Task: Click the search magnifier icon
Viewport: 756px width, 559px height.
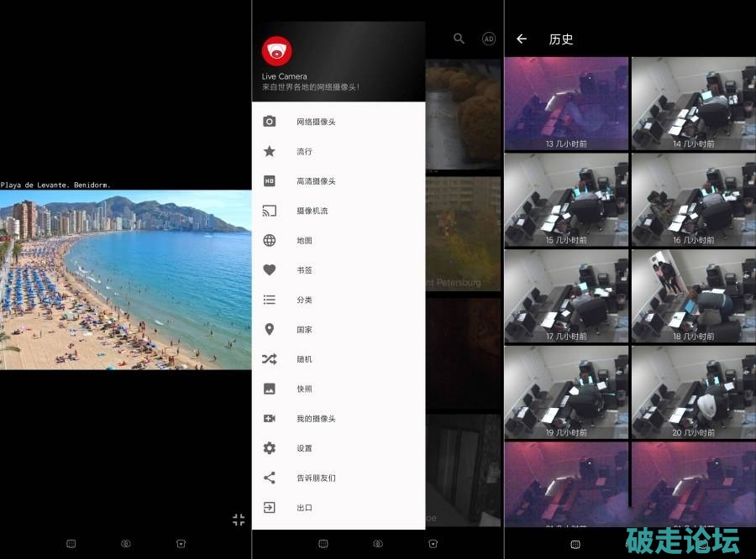Action: click(x=459, y=39)
